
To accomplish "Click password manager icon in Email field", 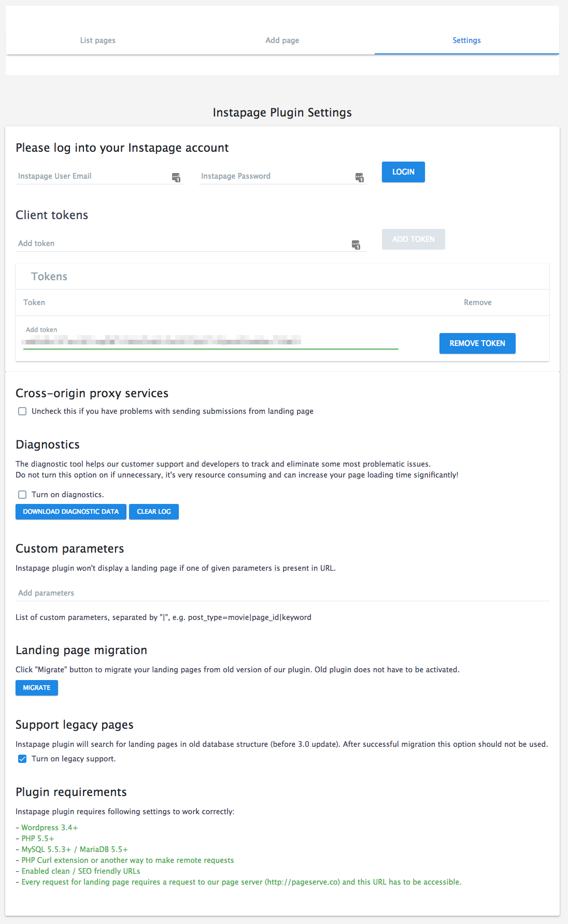I will (176, 178).
